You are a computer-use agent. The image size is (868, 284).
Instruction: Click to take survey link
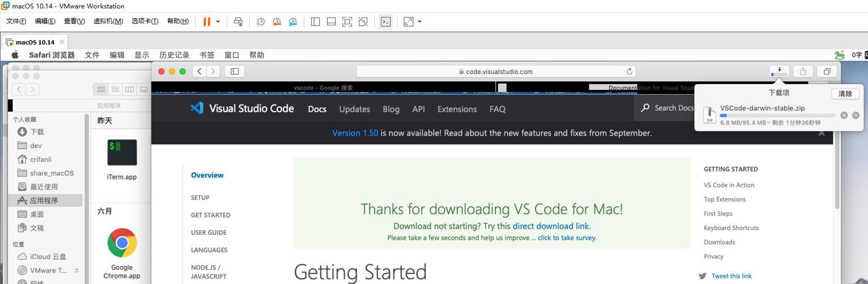tap(567, 238)
